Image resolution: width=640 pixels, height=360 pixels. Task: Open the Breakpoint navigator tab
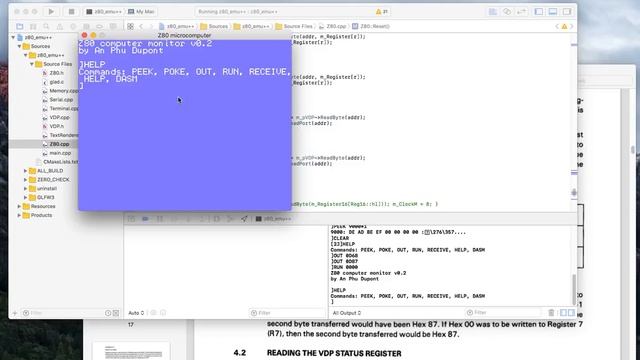[x=100, y=26]
